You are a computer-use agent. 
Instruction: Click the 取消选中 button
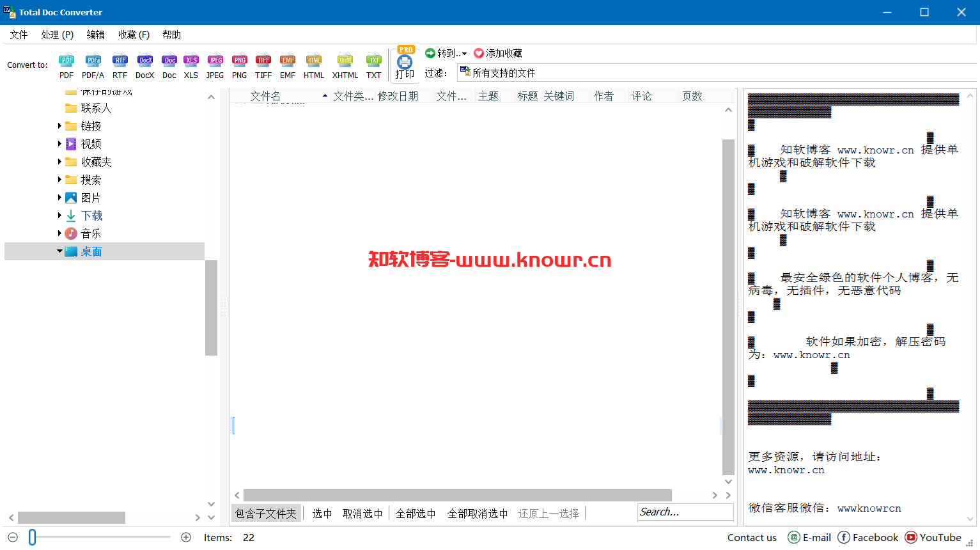click(x=362, y=514)
